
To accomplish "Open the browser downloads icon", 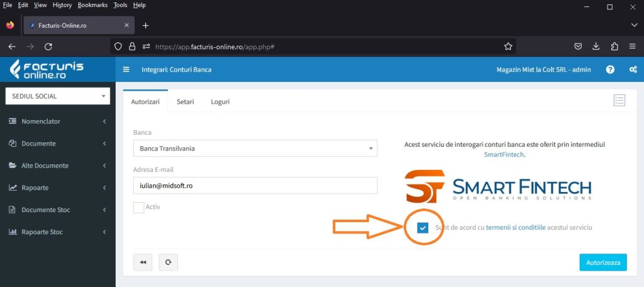I will point(596,47).
